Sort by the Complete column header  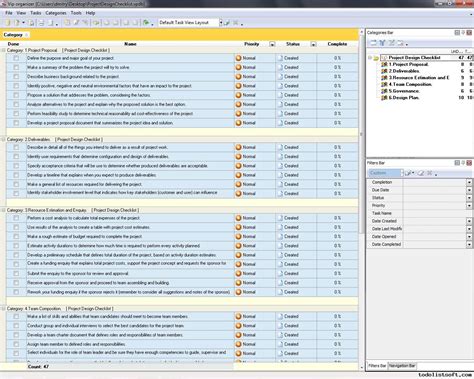click(x=337, y=44)
